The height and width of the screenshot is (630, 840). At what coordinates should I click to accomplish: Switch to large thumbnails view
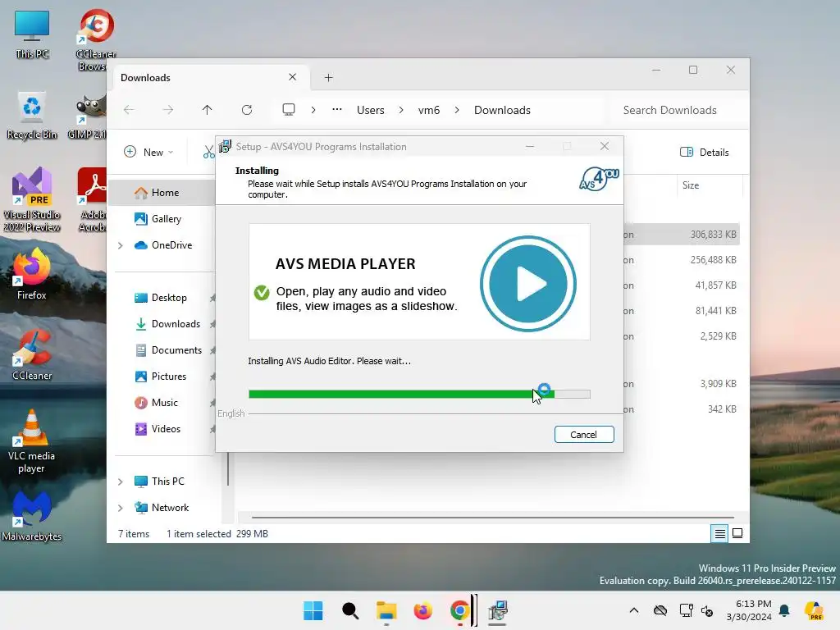point(737,533)
